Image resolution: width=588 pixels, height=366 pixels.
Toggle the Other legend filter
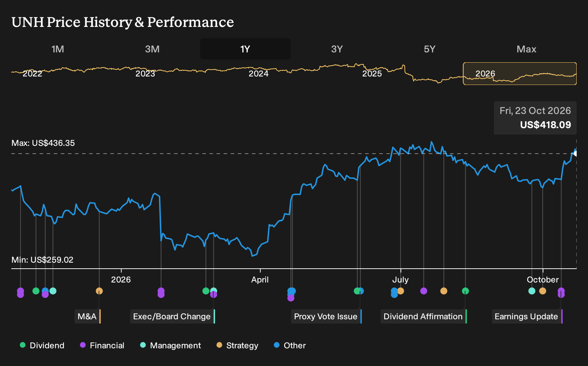pos(290,345)
